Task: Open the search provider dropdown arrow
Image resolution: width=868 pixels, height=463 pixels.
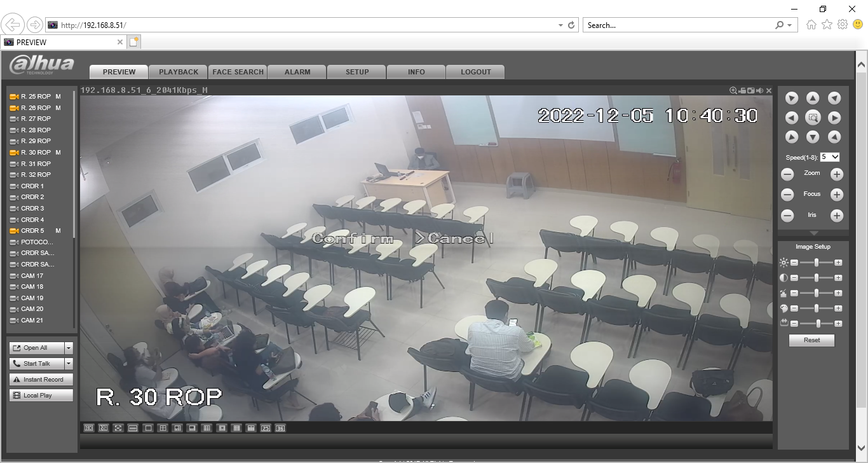Action: (x=790, y=25)
